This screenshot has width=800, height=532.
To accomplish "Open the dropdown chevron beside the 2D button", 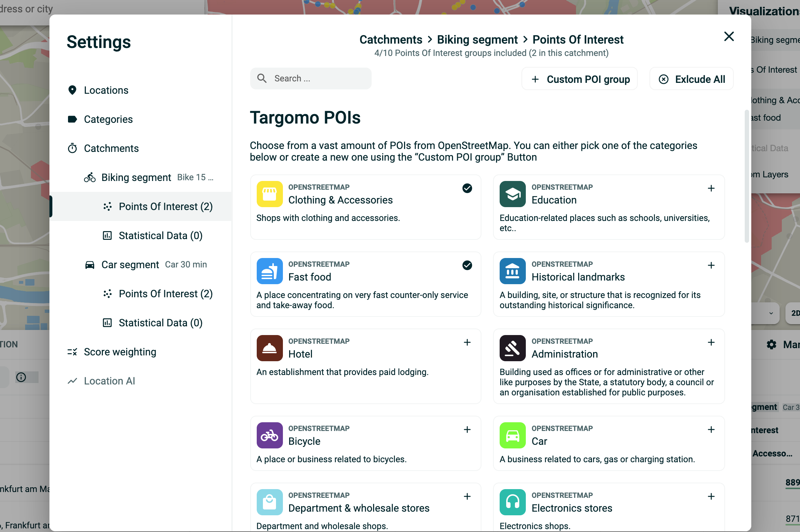I will (x=771, y=313).
